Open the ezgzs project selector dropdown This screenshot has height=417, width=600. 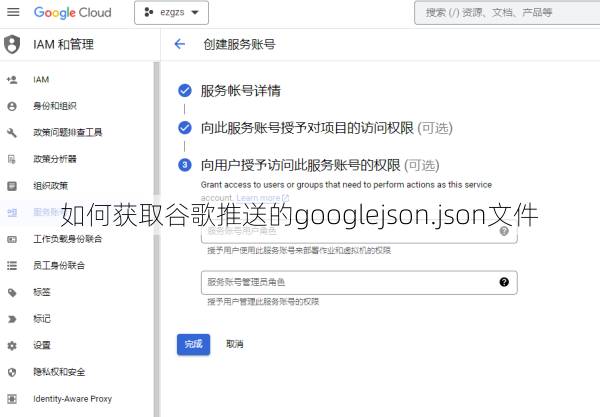pyautogui.click(x=171, y=13)
